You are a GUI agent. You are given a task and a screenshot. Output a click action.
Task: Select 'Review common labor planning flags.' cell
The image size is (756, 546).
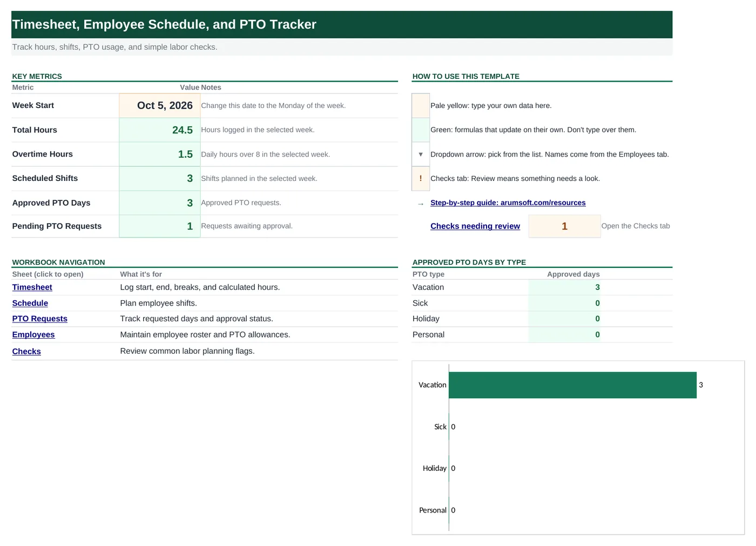pyautogui.click(x=187, y=351)
